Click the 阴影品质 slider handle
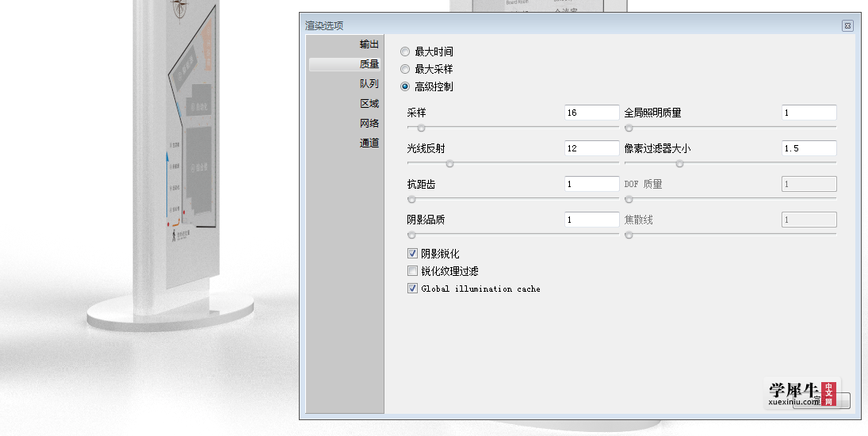This screenshot has height=436, width=868. tap(411, 235)
